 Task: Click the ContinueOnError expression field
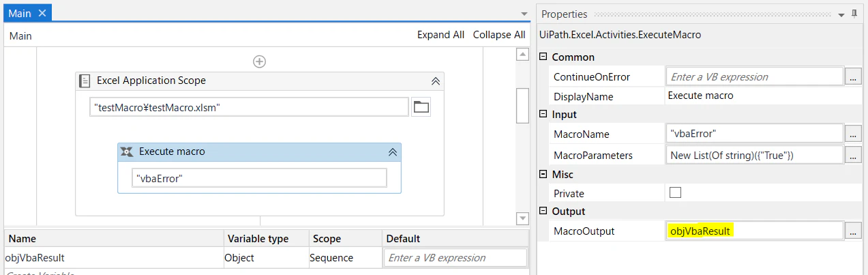[x=754, y=76]
